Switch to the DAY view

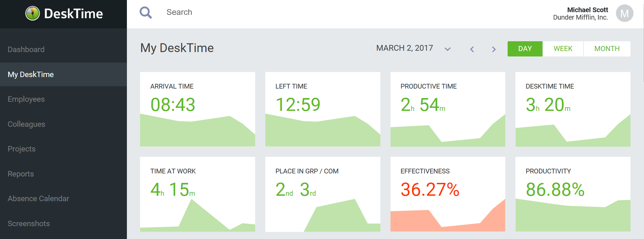click(525, 49)
